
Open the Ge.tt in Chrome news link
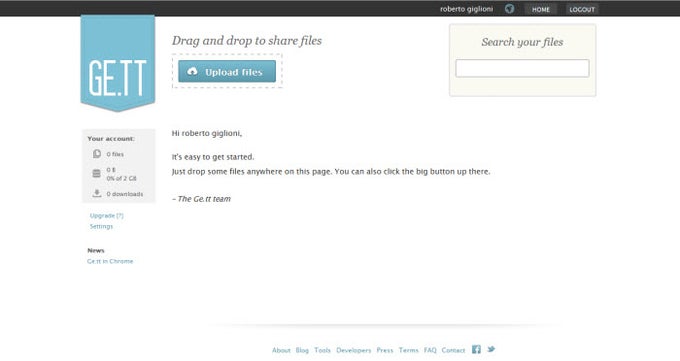pos(110,261)
